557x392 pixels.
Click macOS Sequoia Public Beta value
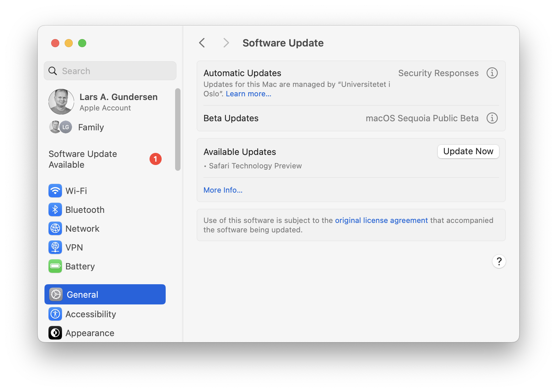click(x=422, y=118)
